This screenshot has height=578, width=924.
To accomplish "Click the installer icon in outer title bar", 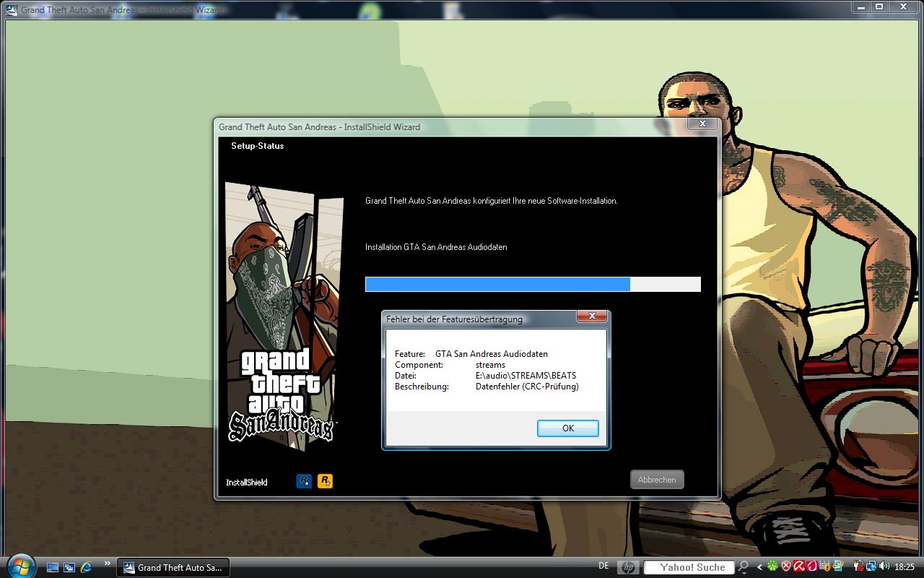I will tap(12, 10).
